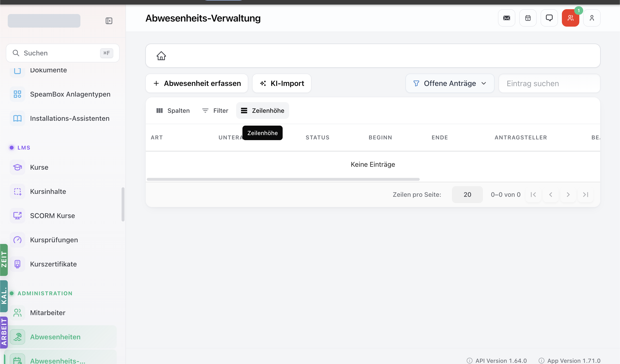Image resolution: width=620 pixels, height=364 pixels.
Task: Open the KAL. side tab
Action: pos(4,296)
